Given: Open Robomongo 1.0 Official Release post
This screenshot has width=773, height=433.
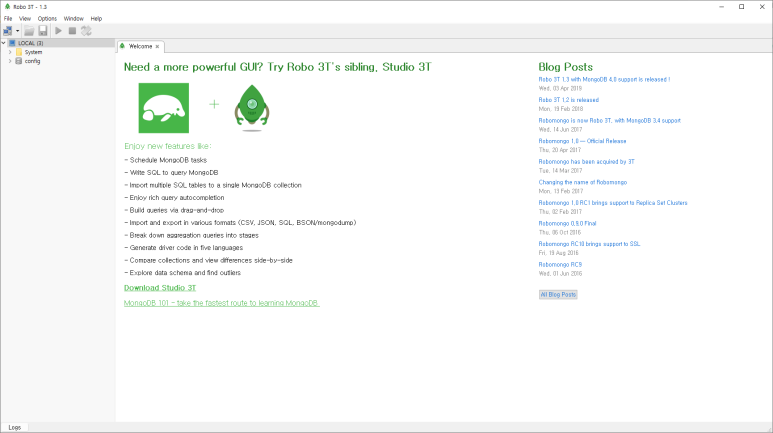Looking at the screenshot, I should coord(582,141).
